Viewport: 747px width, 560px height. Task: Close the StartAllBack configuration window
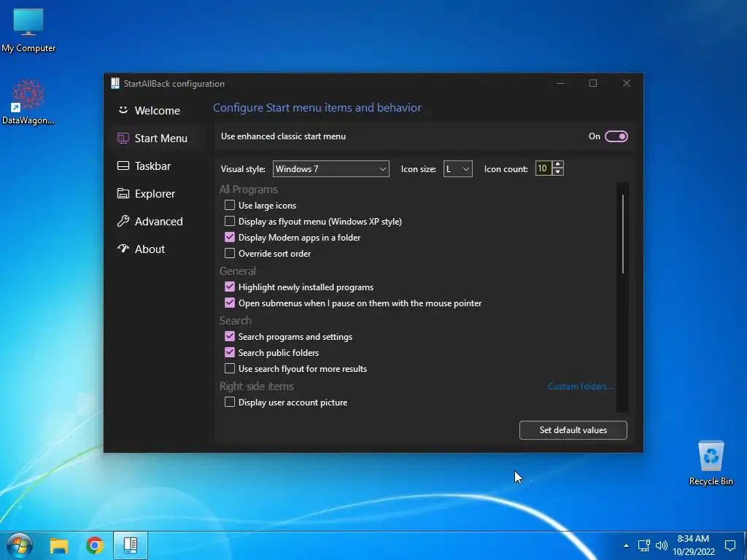coord(627,83)
